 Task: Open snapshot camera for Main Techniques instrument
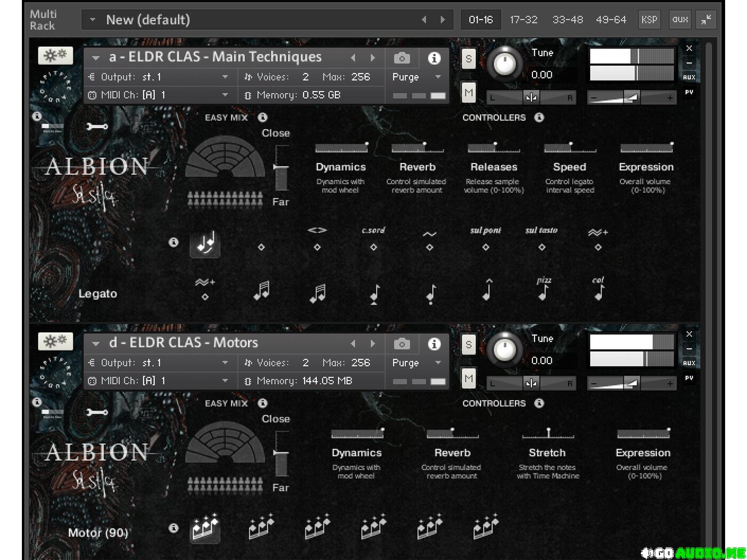(x=402, y=58)
